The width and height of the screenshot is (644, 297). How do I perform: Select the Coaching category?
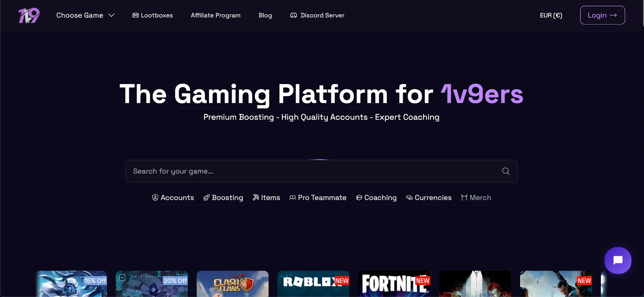pos(376,198)
